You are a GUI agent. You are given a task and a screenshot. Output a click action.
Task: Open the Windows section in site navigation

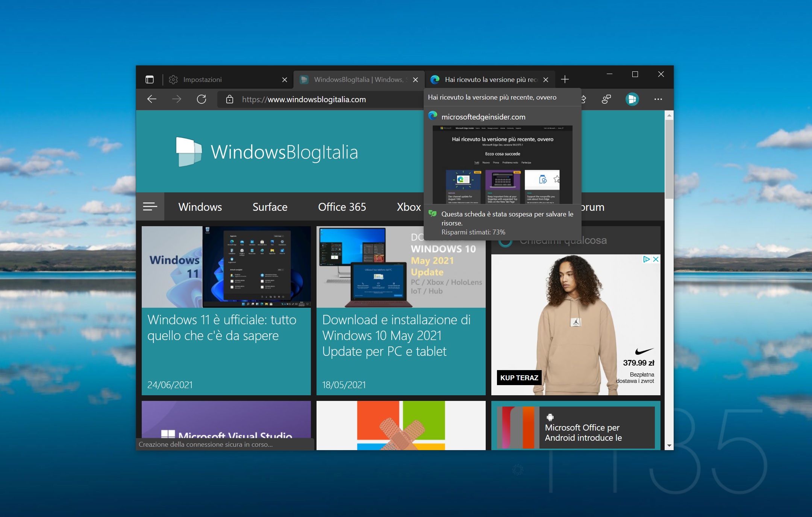(200, 207)
